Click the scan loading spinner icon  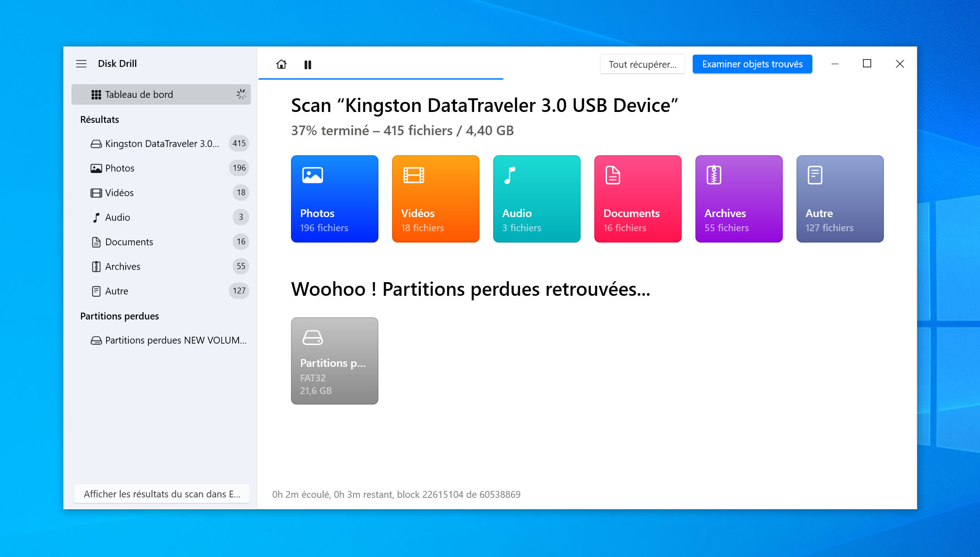tap(241, 94)
